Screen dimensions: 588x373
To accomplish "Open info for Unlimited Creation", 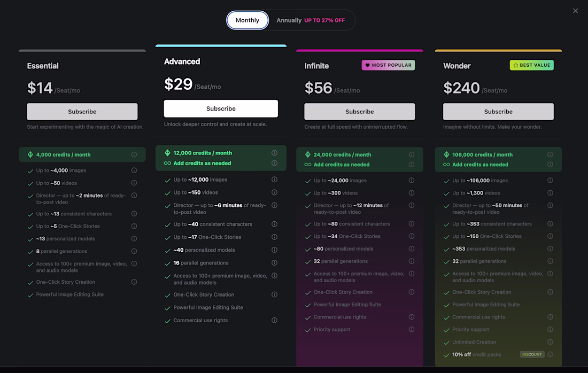I will click(x=550, y=342).
